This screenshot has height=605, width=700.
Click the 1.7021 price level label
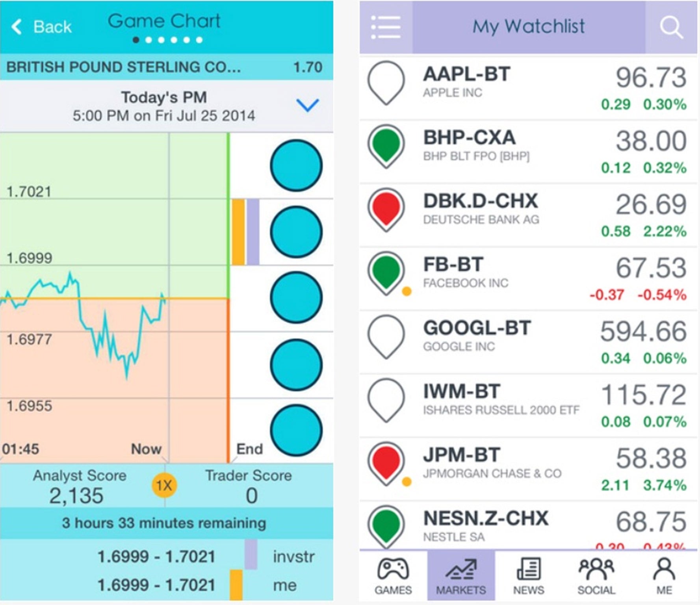coord(29,192)
